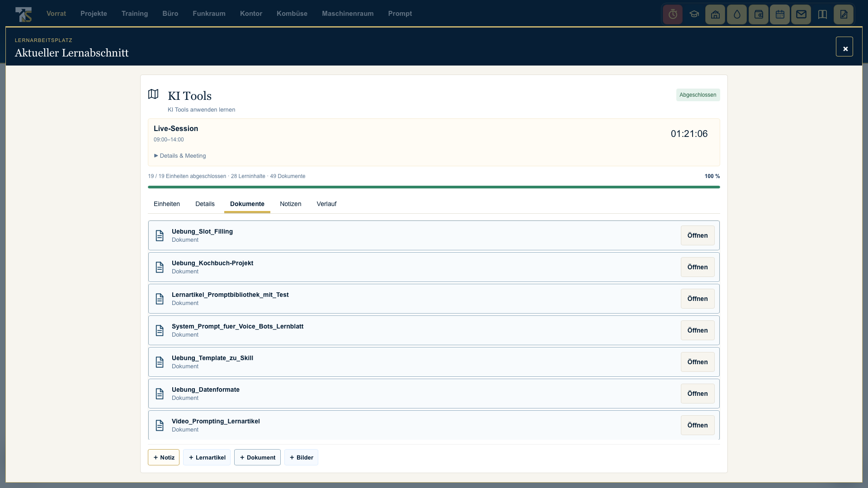Click the house icon in the toolbar
The image size is (868, 488).
pyautogui.click(x=715, y=14)
